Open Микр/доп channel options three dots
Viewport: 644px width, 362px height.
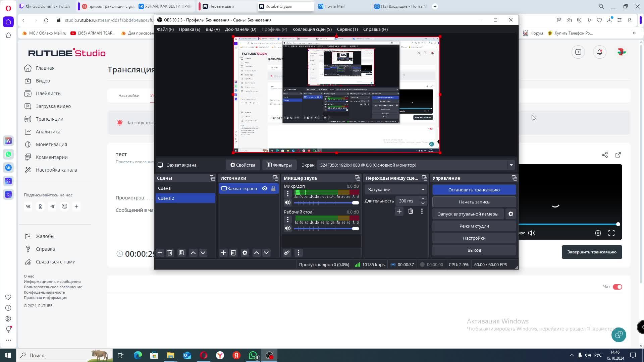287,194
